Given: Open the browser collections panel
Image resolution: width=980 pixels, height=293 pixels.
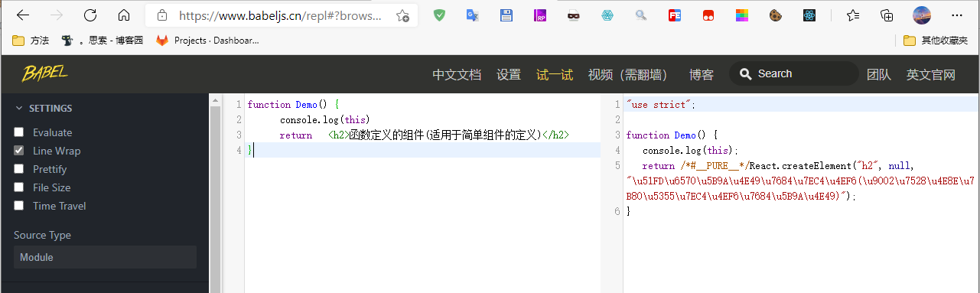Looking at the screenshot, I should (x=887, y=15).
